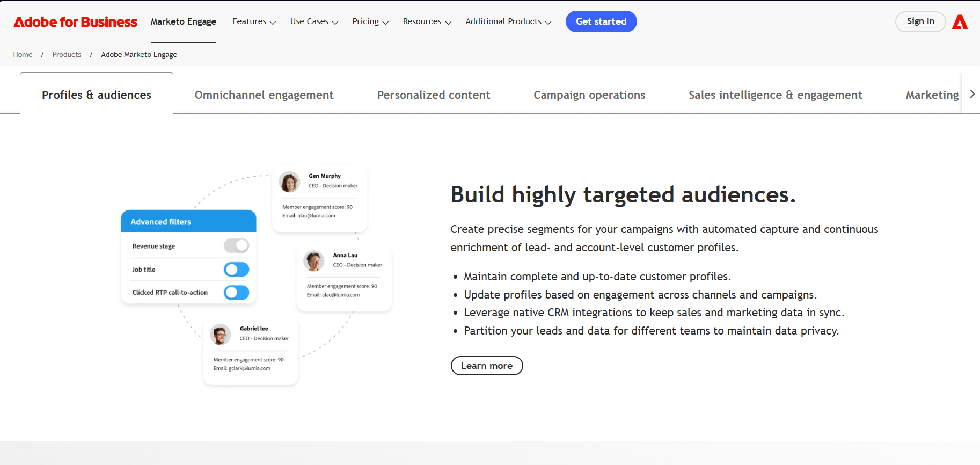Toggle the Job title filter switch

click(x=236, y=269)
